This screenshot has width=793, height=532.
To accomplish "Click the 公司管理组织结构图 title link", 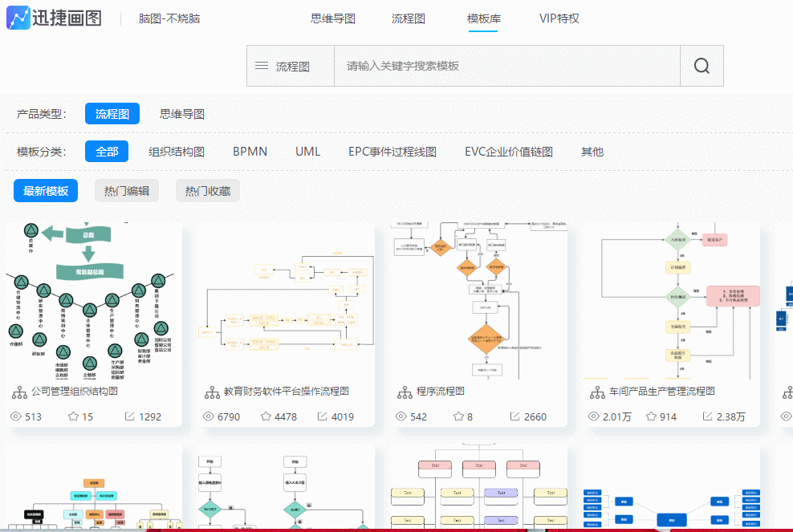I will 75,392.
